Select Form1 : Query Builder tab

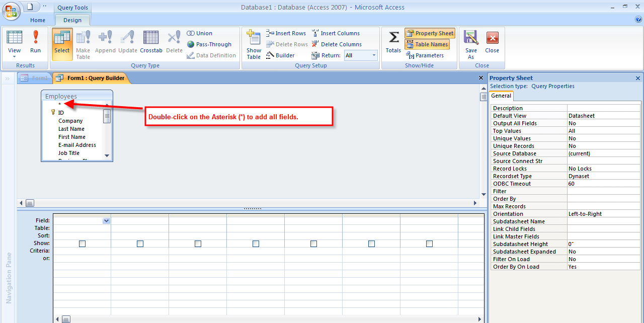coord(90,78)
